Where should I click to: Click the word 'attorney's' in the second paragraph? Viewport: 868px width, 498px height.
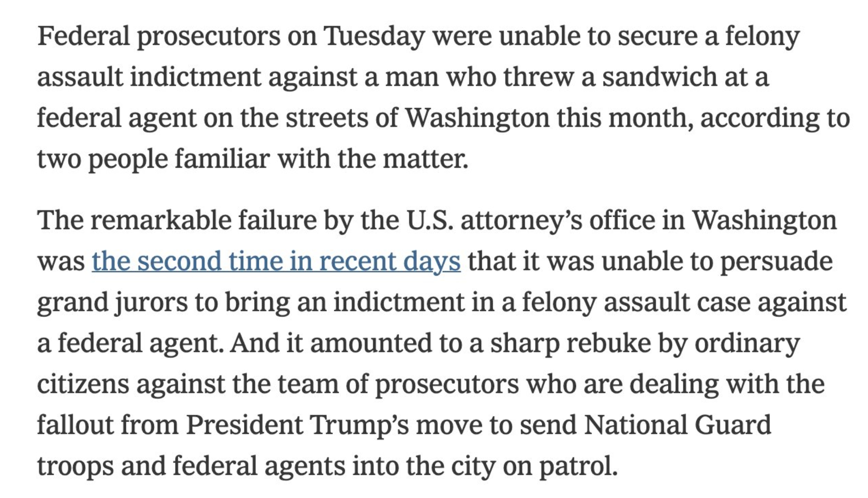click(521, 220)
